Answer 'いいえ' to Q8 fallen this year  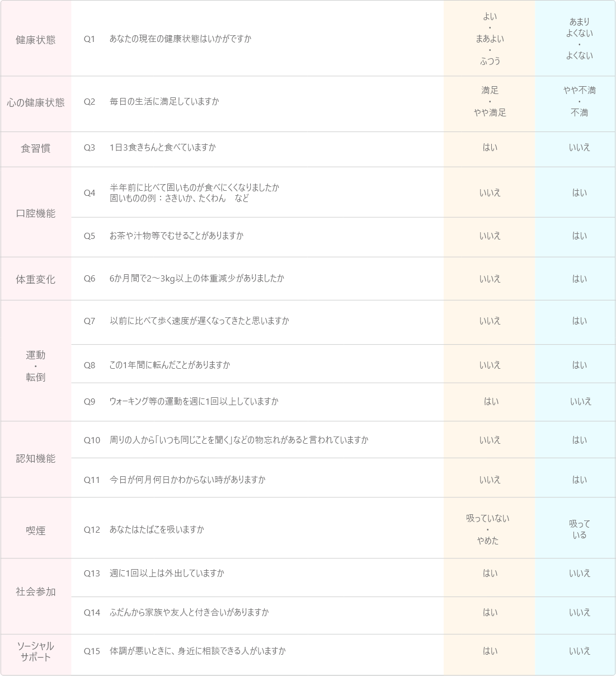point(490,365)
